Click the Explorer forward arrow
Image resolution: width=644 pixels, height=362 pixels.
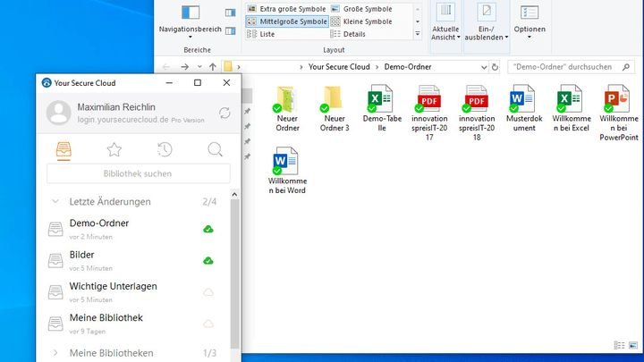[x=185, y=67]
